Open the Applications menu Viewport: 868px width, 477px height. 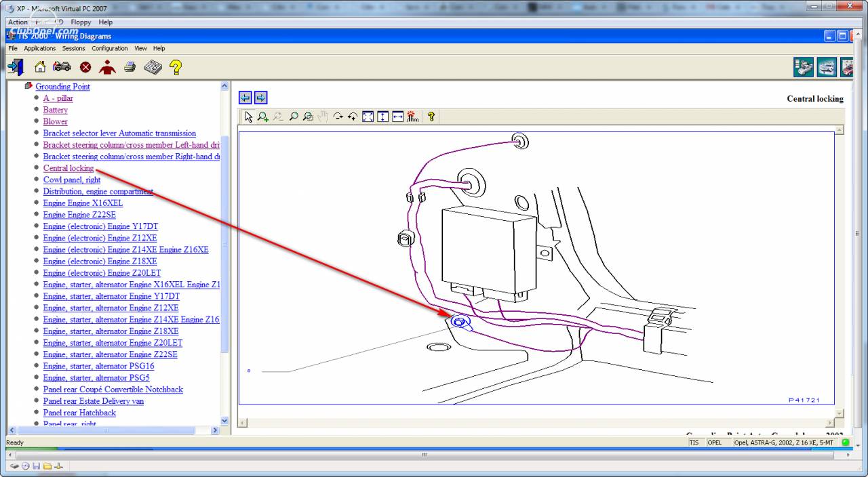point(40,48)
